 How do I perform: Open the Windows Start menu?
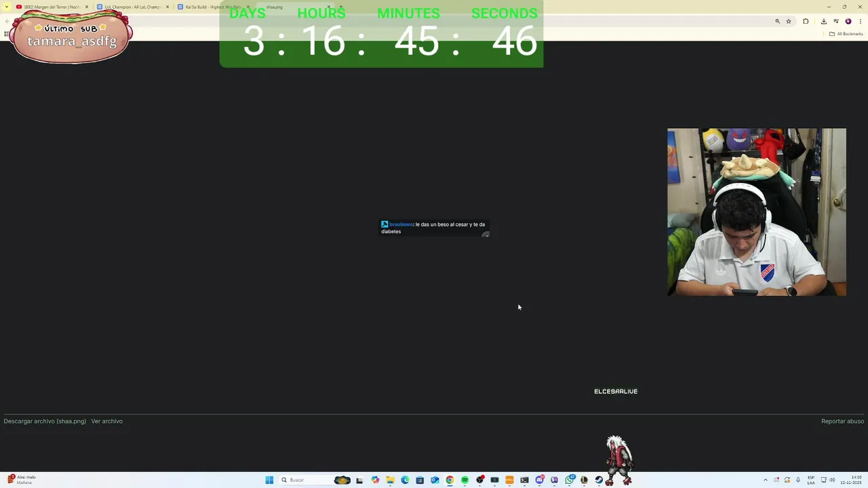click(269, 480)
